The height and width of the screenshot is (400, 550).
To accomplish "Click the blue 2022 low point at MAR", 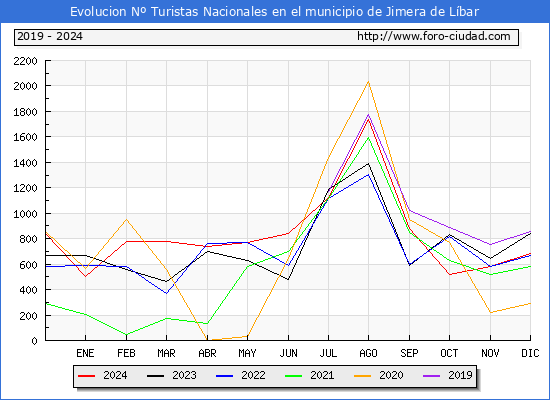I will [166, 293].
